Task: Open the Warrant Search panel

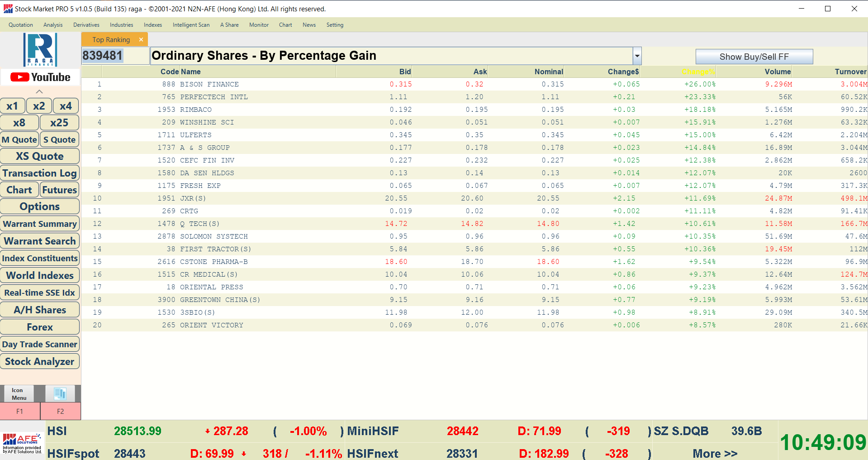Action: coord(40,241)
